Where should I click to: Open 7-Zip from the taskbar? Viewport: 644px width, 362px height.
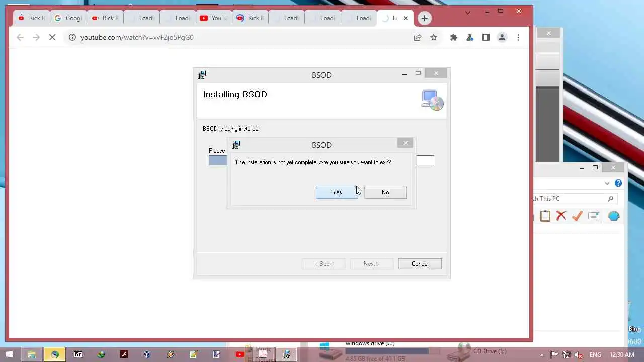[x=78, y=354]
